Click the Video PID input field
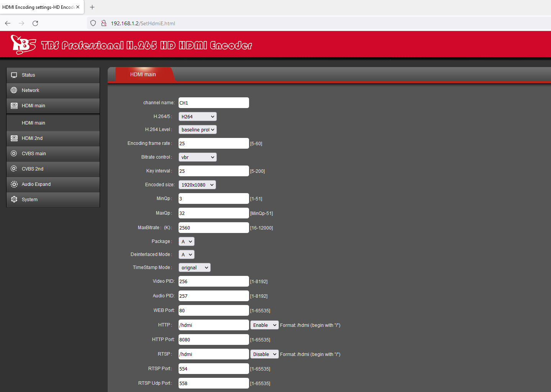Screen dimensions: 551x392 pos(214,281)
